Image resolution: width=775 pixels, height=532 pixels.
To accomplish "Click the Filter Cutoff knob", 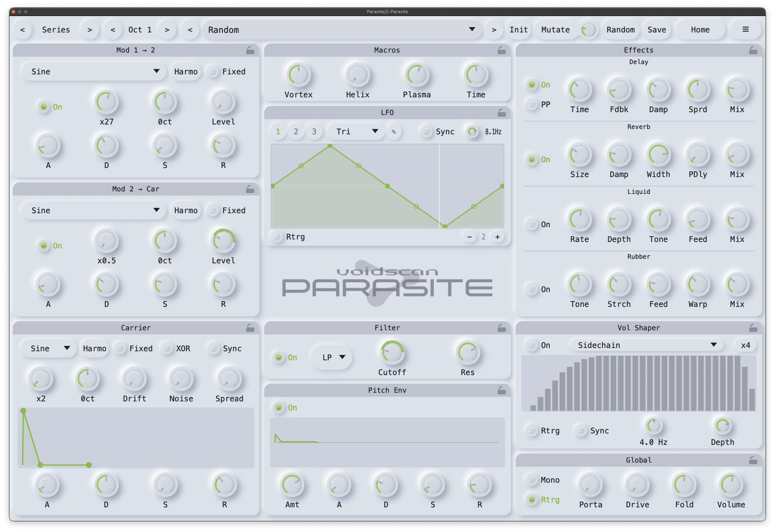I will point(392,353).
